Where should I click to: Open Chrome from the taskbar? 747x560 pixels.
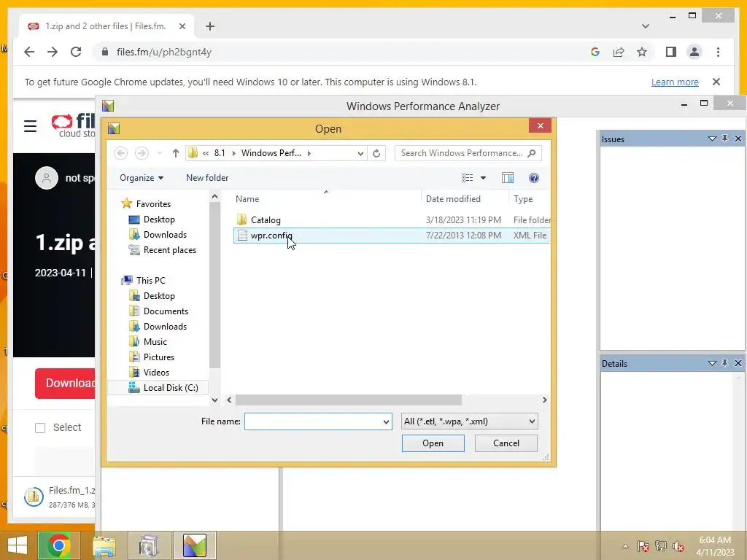click(x=58, y=545)
